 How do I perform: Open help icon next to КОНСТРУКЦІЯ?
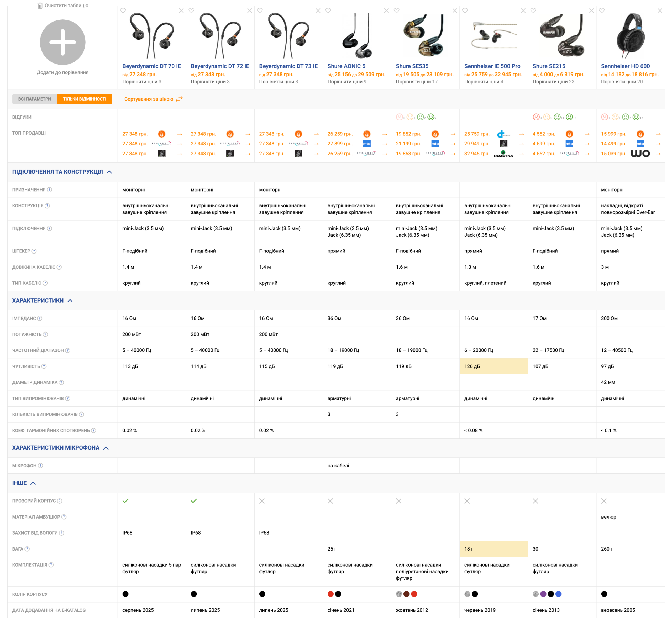[x=47, y=205]
